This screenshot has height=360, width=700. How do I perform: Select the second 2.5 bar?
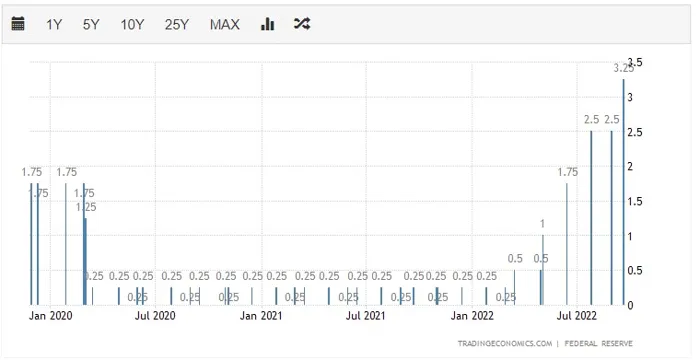pyautogui.click(x=612, y=218)
